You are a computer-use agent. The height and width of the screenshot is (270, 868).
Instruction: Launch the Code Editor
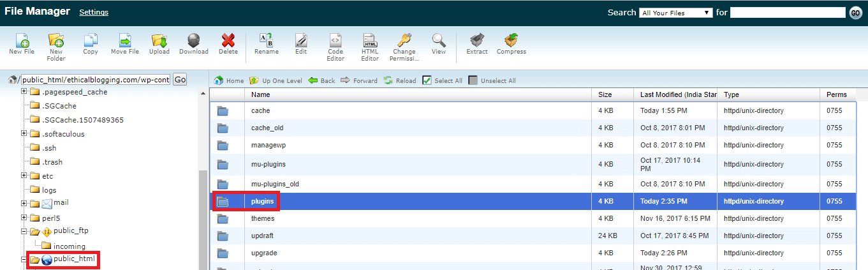(x=335, y=47)
